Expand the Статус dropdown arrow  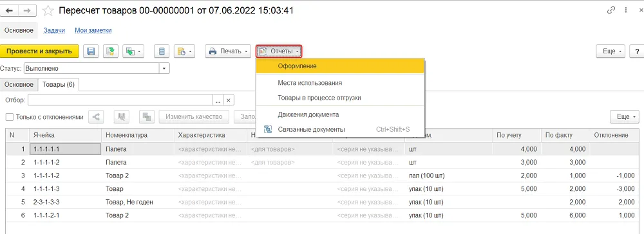[x=164, y=68]
